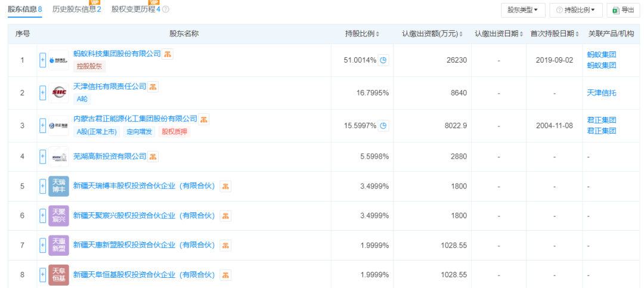644x288 pixels.
Task: Open 新疆天惠新盟股权投资合伙企业 link
Action: pyautogui.click(x=144, y=245)
